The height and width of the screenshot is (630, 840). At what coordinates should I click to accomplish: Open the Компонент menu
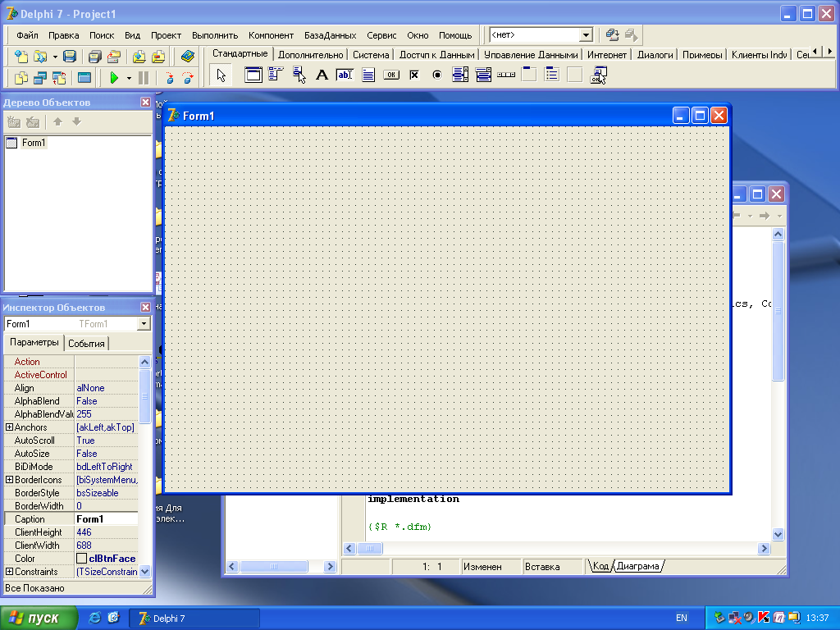(x=271, y=35)
